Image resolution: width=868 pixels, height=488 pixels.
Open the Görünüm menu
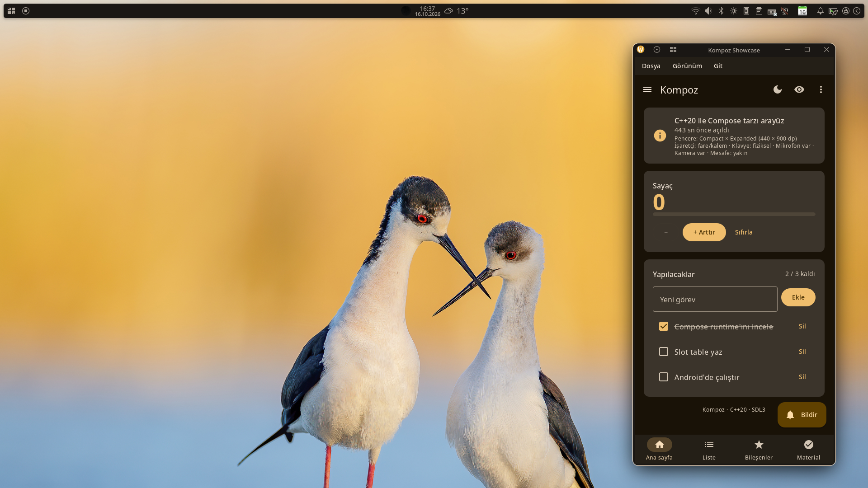point(687,66)
